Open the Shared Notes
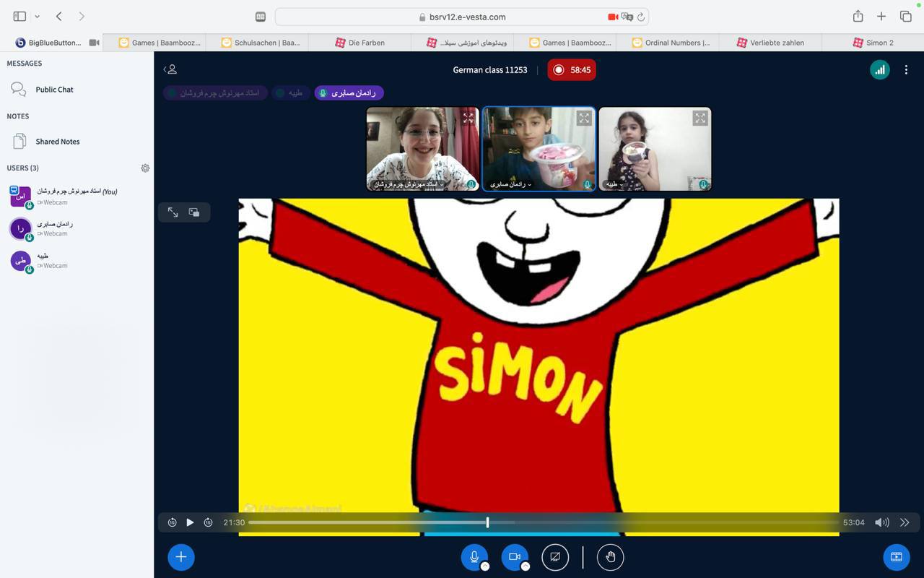 point(77,142)
